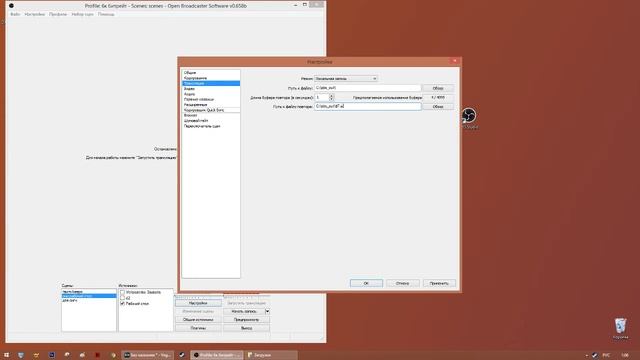Open the Настройки menu in menu bar

(35, 14)
